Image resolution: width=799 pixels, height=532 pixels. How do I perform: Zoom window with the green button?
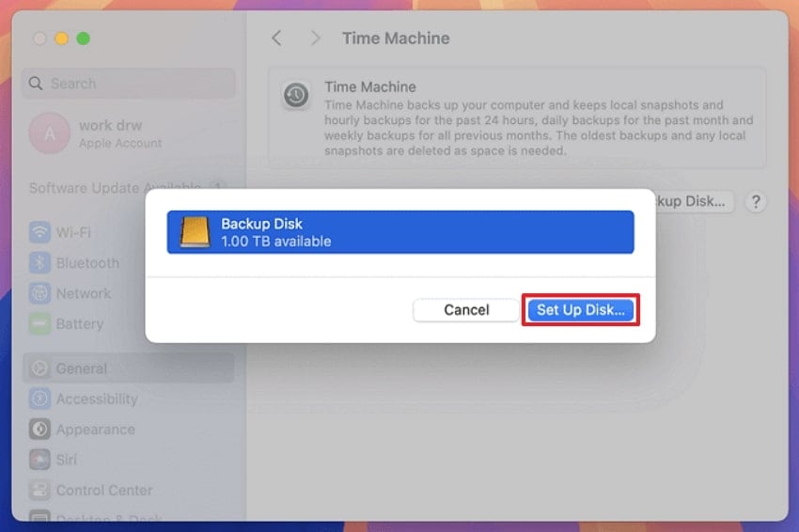(83, 39)
